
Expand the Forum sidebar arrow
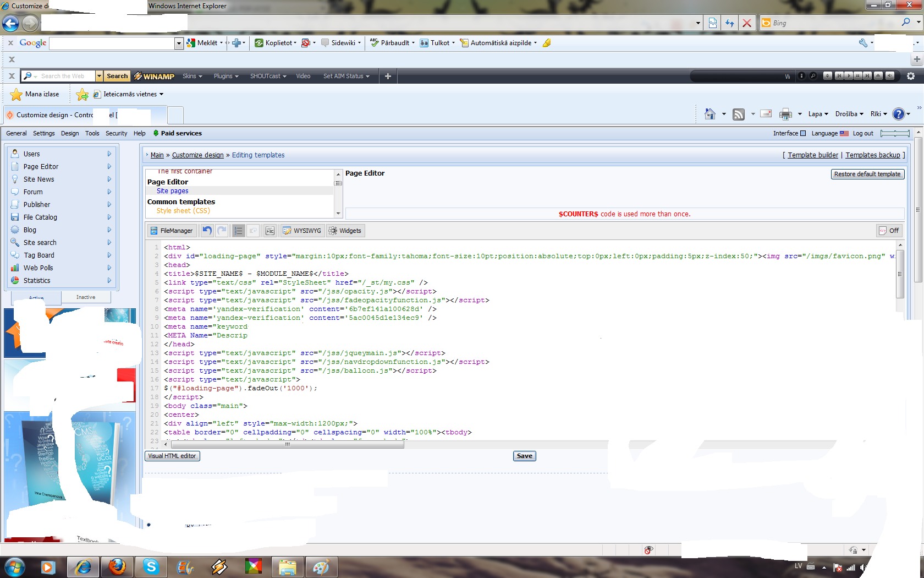click(x=109, y=192)
